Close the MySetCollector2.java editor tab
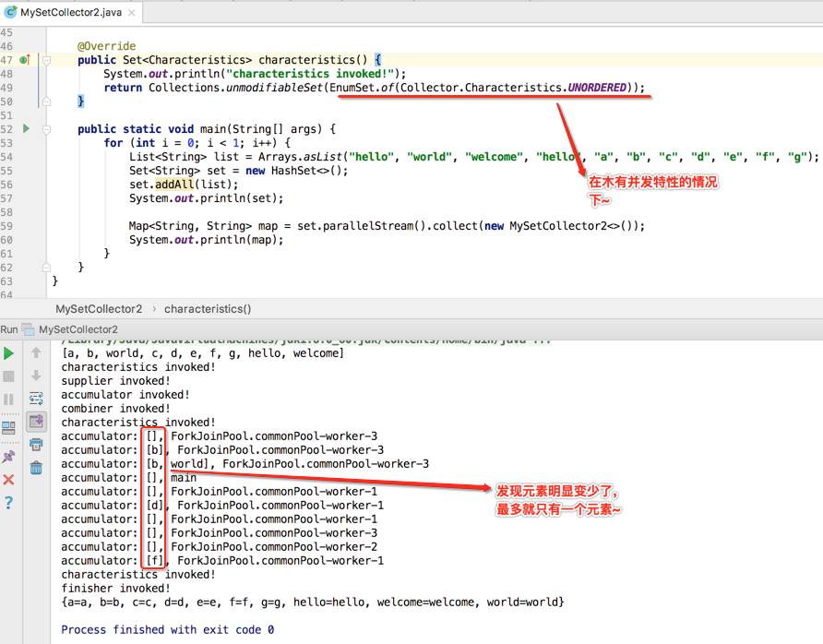 click(x=132, y=13)
